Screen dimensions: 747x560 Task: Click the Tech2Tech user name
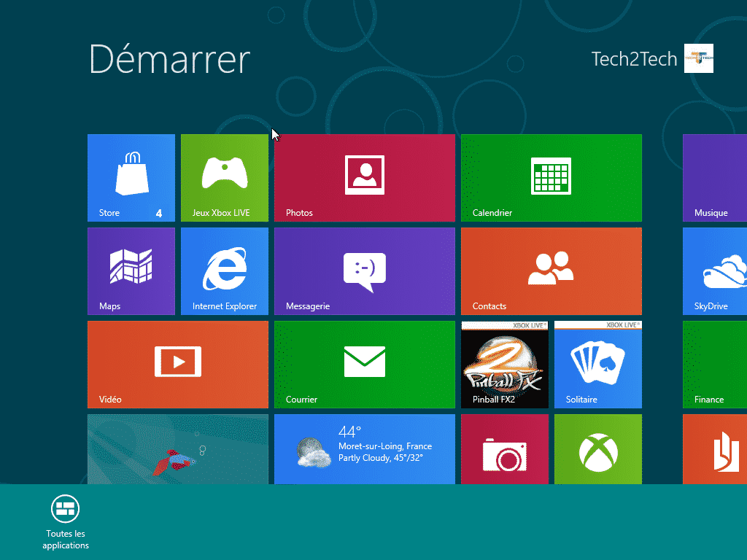(634, 59)
